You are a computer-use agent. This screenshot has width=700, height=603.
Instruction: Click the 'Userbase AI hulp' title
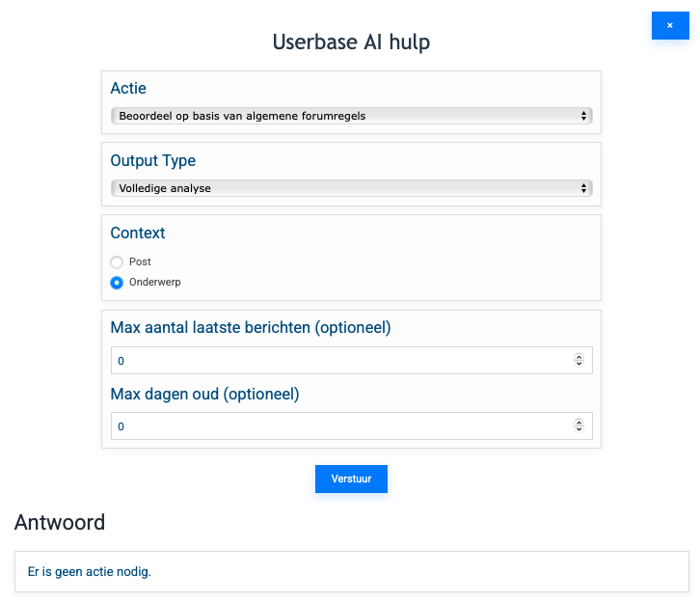coord(351,41)
